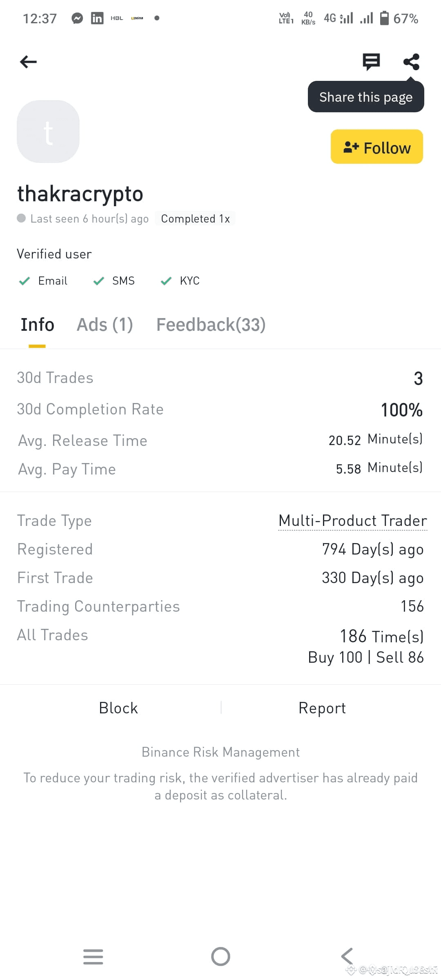Follow thakracrypto with the Follow button
Screen dimensions: 441x980
(377, 147)
